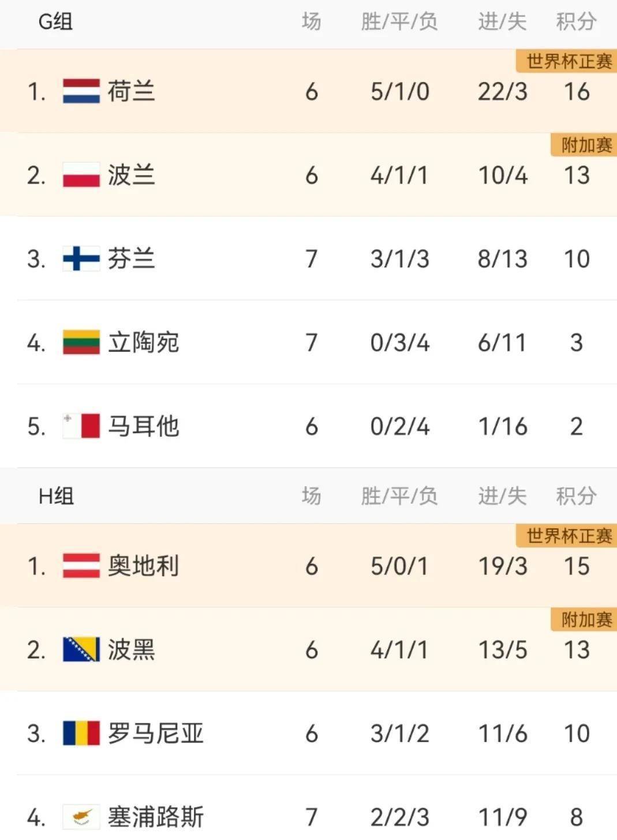
Task: Click the G组 group header
Action: pyautogui.click(x=55, y=22)
